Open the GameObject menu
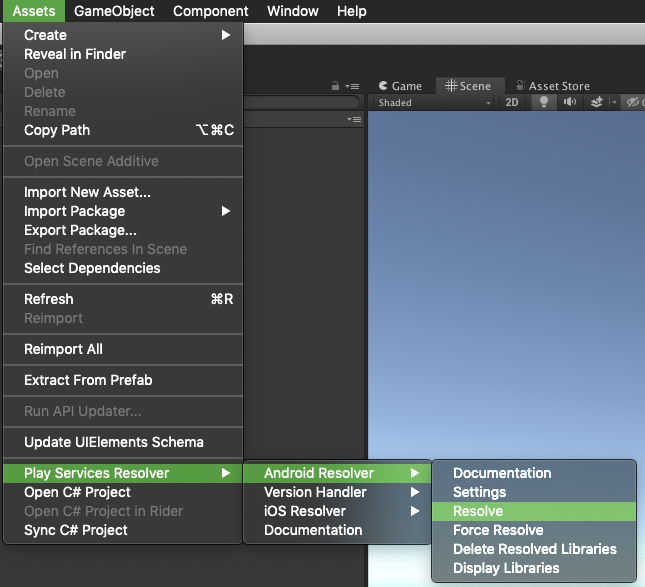 tap(114, 11)
